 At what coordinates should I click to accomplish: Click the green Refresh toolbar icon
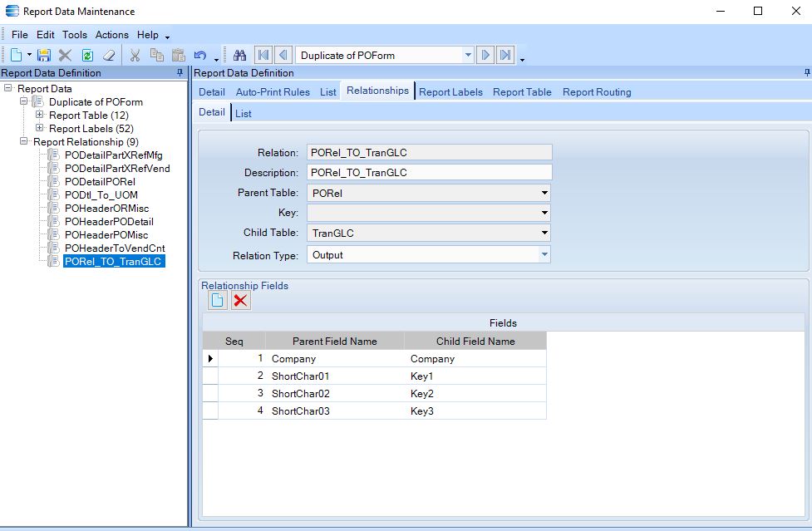coord(87,55)
